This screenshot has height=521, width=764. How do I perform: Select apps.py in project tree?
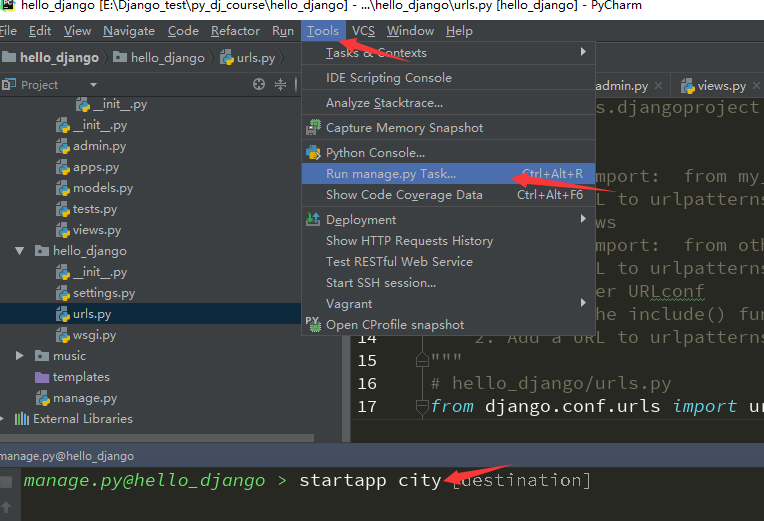96,167
